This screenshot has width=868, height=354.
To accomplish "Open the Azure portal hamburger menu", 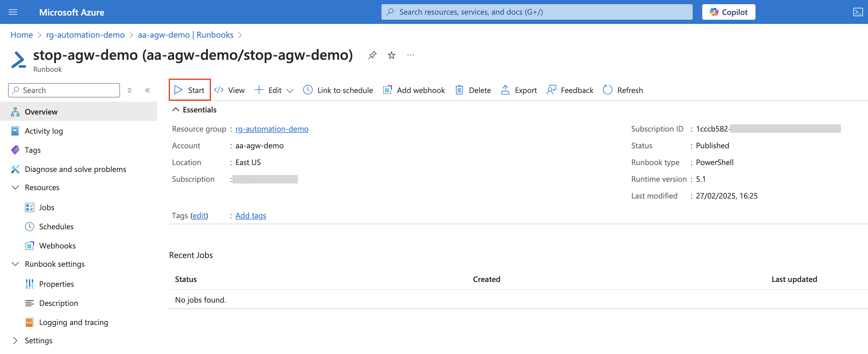I will (x=13, y=12).
